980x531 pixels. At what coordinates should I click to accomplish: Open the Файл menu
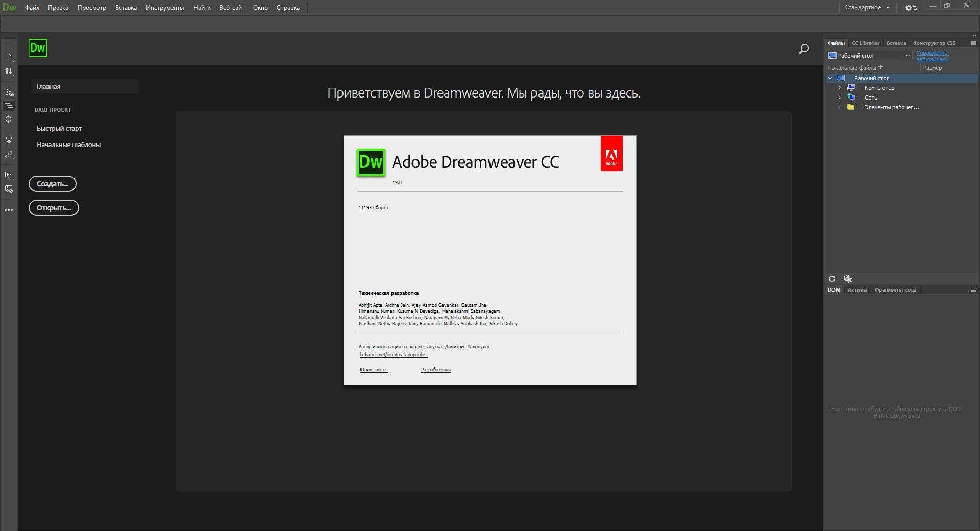(32, 8)
